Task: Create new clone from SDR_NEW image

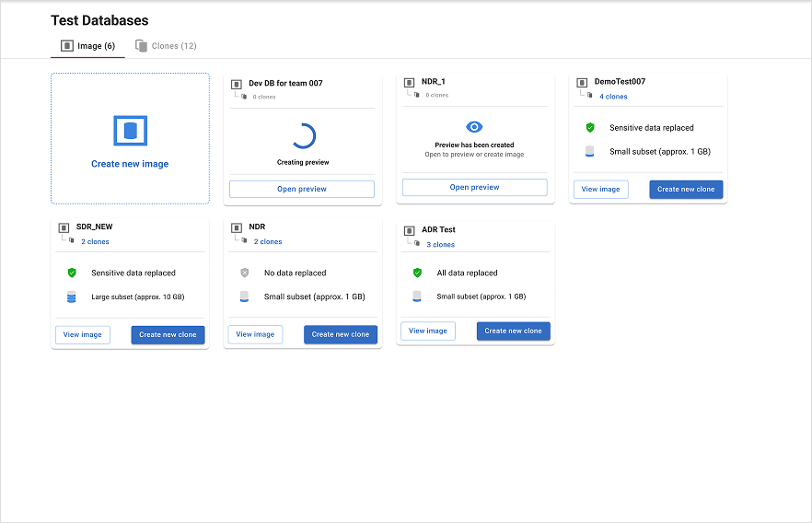Action: coord(168,334)
